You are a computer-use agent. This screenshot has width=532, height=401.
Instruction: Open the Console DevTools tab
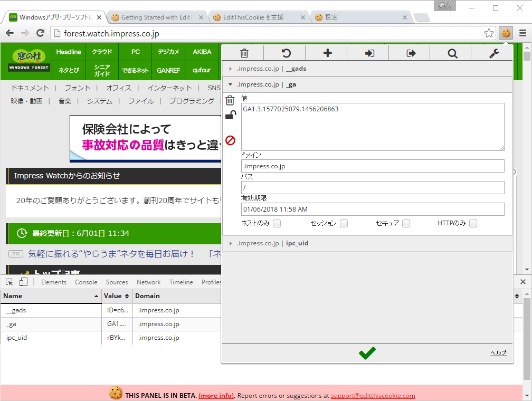point(86,282)
